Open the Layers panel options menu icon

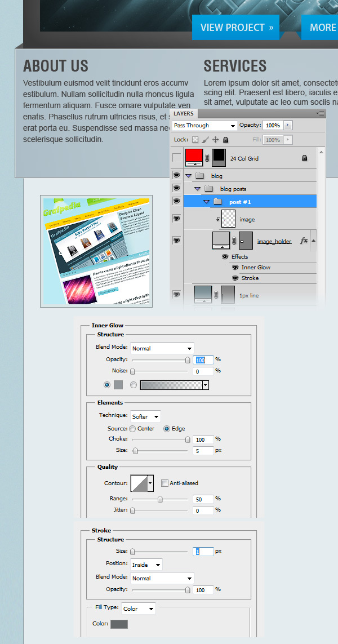click(x=321, y=113)
